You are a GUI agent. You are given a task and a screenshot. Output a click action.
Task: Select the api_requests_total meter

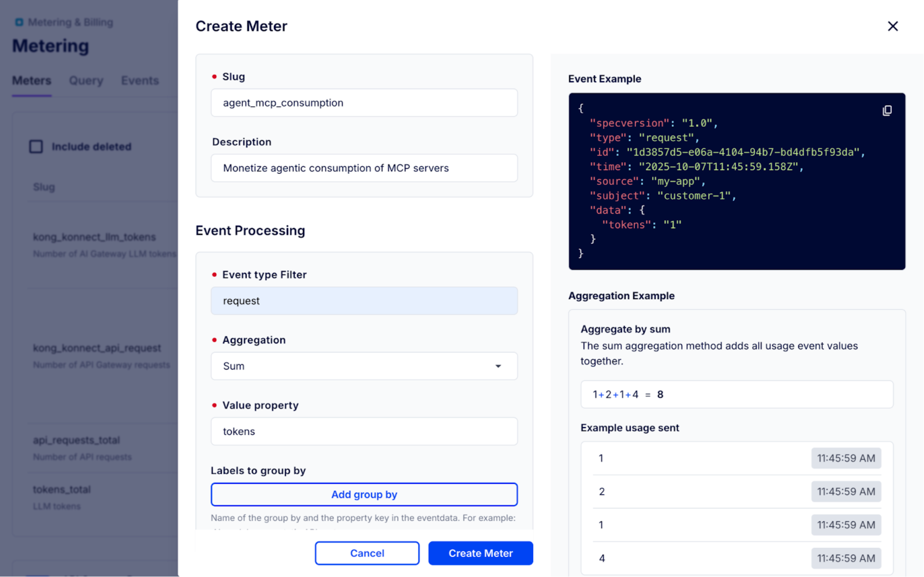tap(76, 440)
